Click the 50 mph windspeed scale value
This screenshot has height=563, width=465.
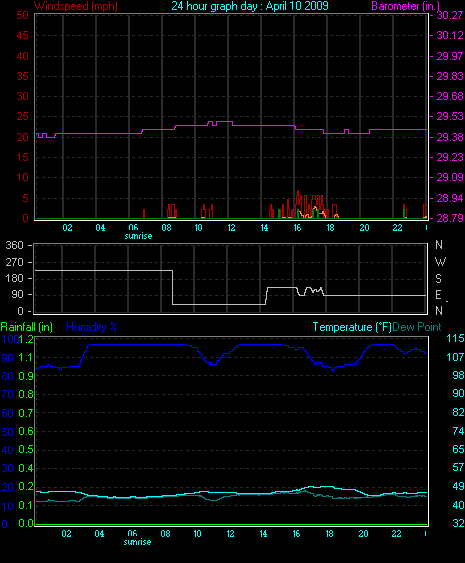pyautogui.click(x=22, y=15)
